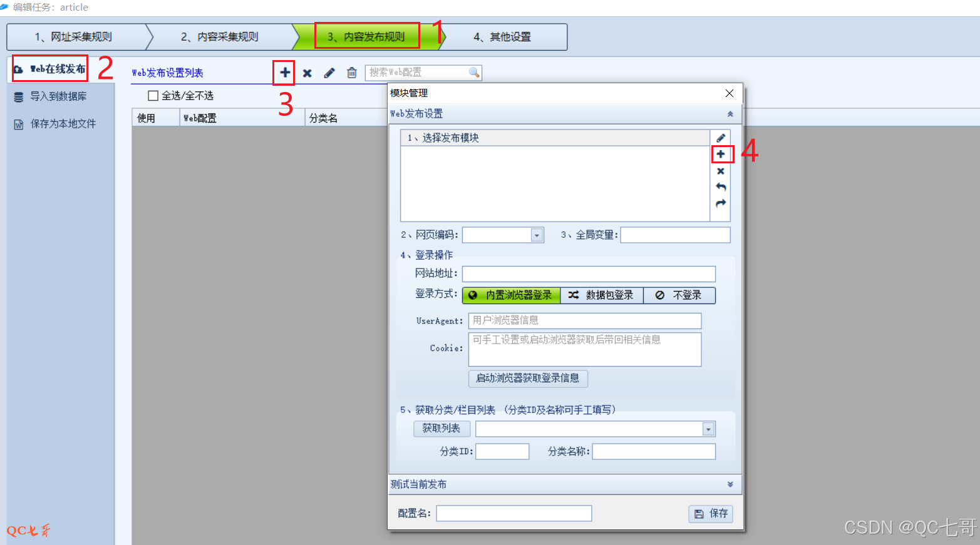This screenshot has height=545, width=980.
Task: Click the redo arrow icon in module list
Action: click(721, 203)
